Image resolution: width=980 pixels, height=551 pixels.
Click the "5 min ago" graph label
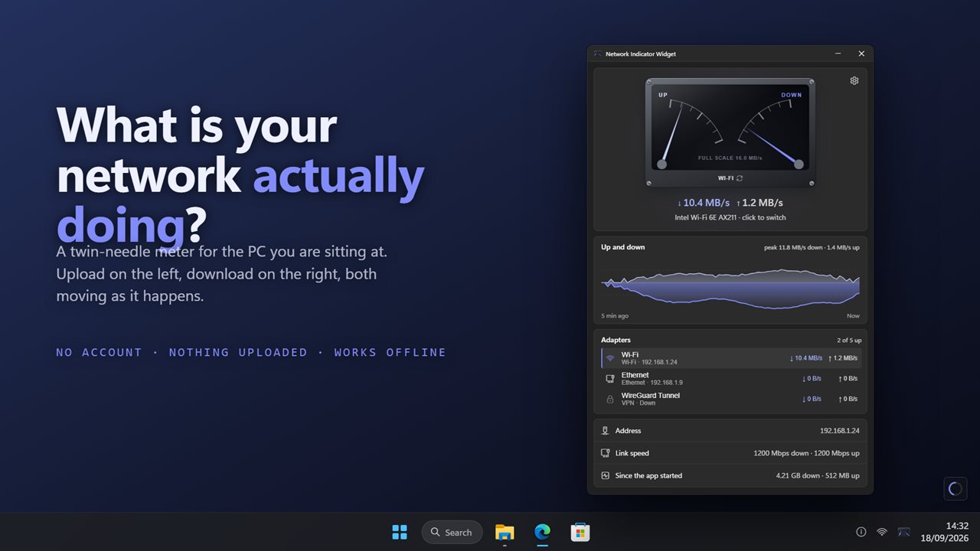pos(615,315)
